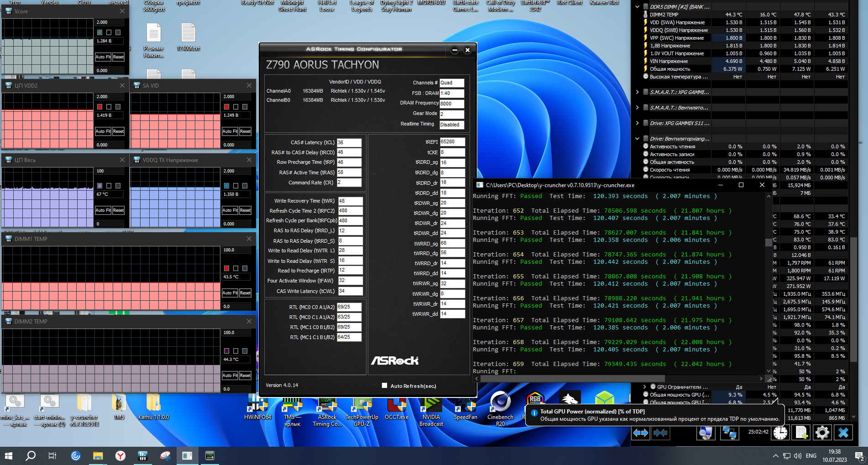868x465 pixels.
Task: Click Reset in the SA VID graph window
Action: point(245,131)
